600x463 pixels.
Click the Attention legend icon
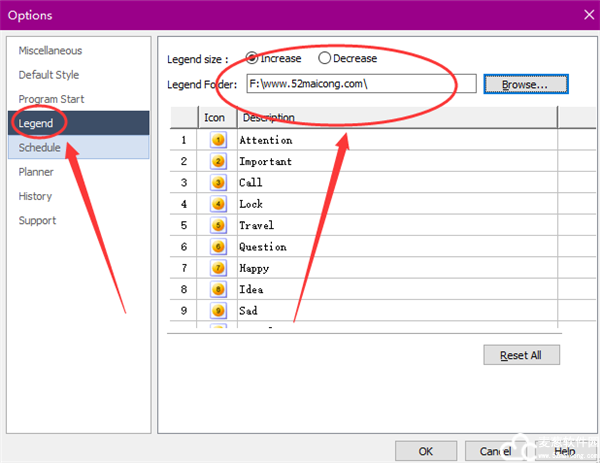[x=217, y=140]
